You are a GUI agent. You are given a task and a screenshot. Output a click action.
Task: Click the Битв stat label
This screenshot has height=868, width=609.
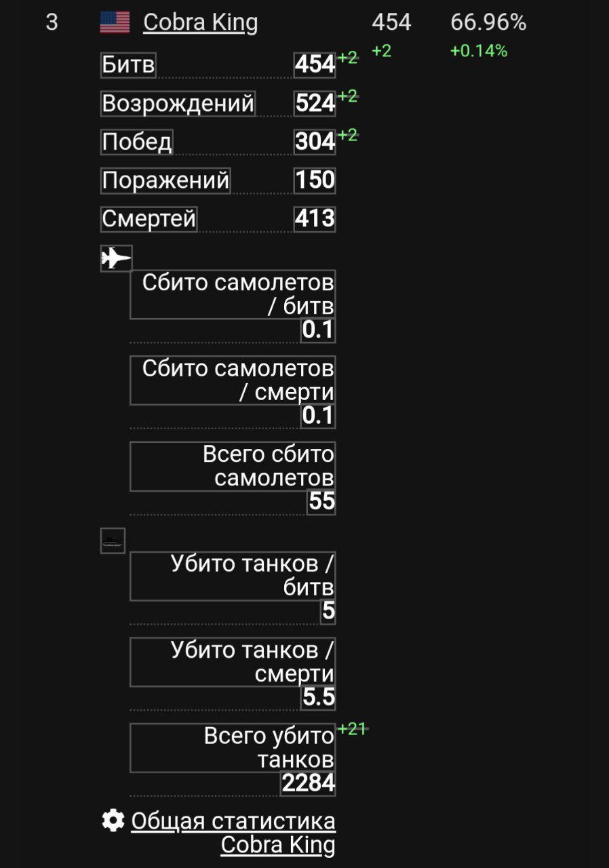[128, 65]
